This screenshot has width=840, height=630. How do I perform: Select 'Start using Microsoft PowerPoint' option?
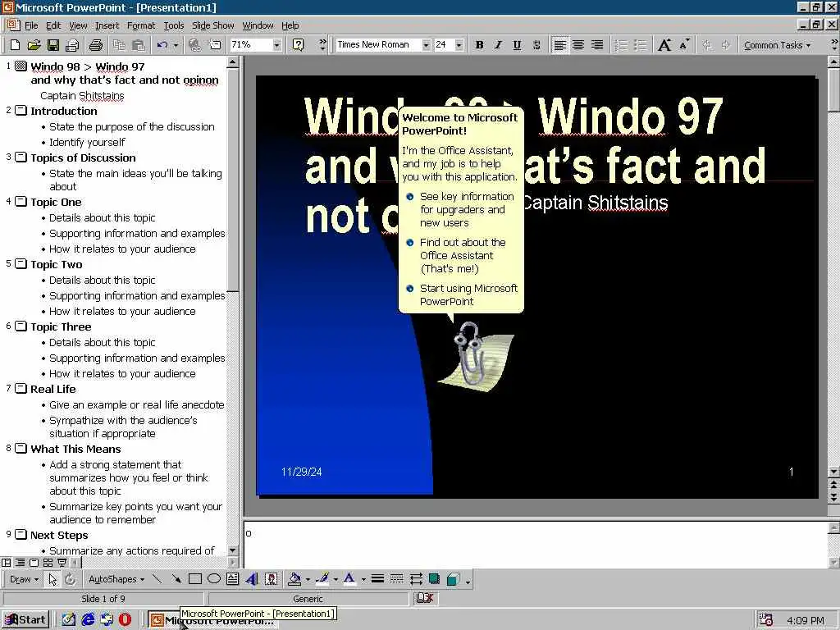tap(463, 294)
